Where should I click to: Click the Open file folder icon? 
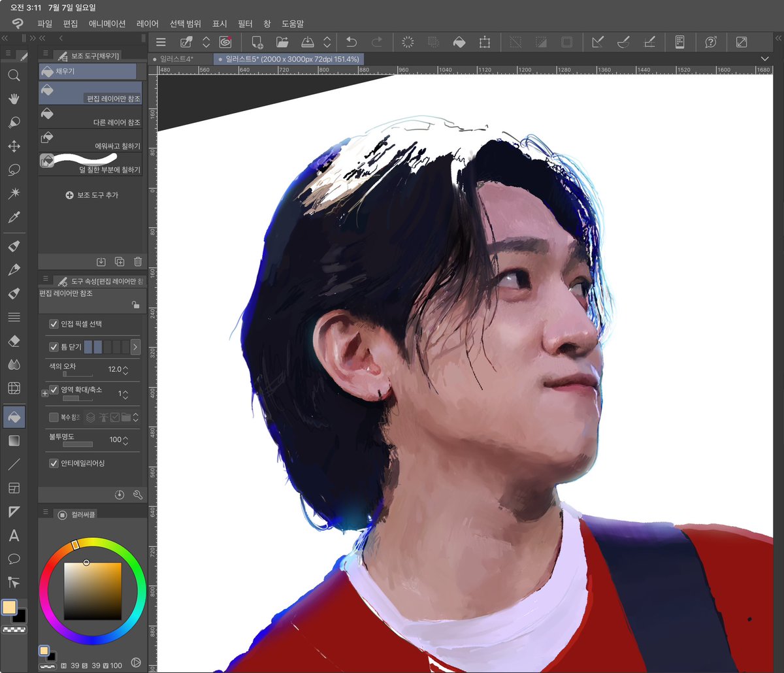point(282,42)
